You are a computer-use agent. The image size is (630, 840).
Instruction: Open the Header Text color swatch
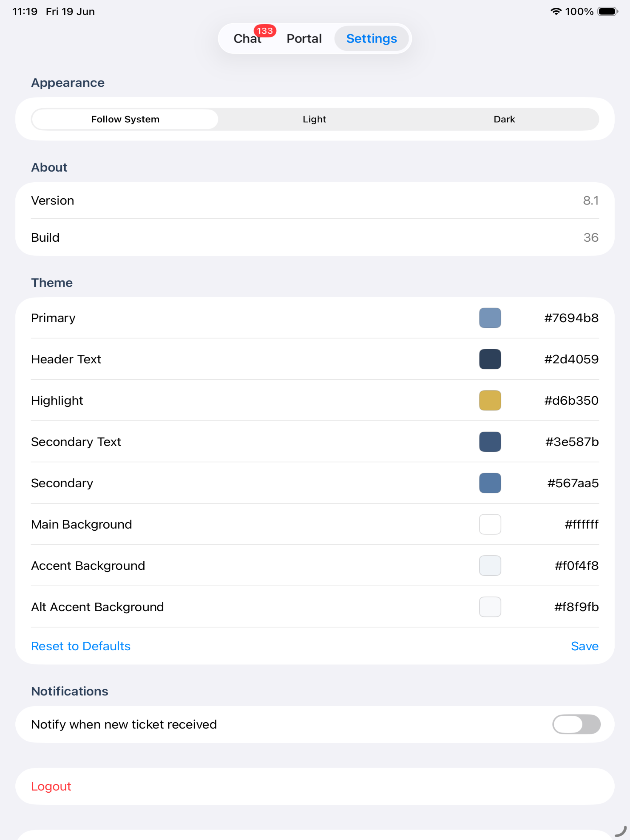(x=490, y=359)
